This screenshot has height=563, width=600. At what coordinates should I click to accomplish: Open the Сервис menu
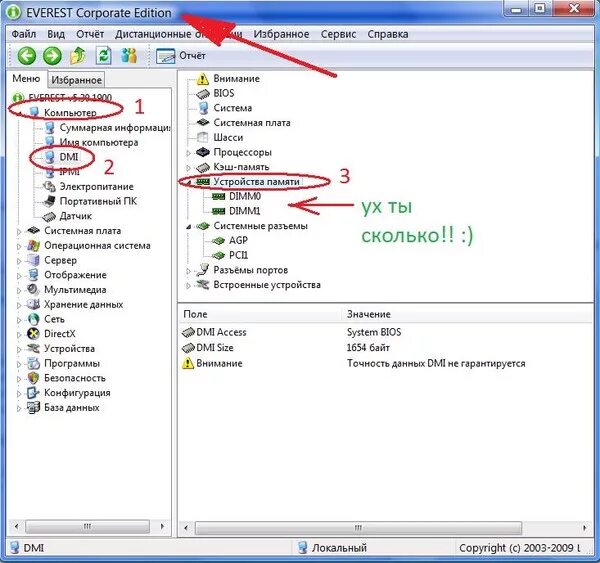[x=338, y=34]
